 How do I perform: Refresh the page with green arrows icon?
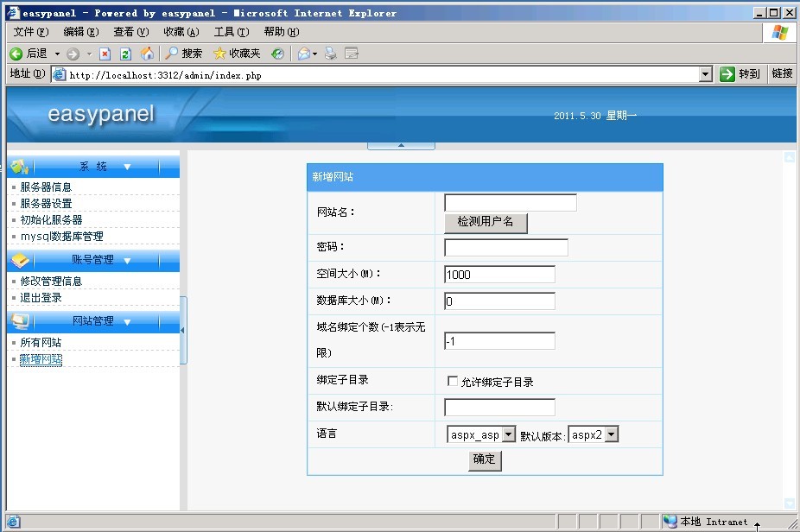click(125, 54)
